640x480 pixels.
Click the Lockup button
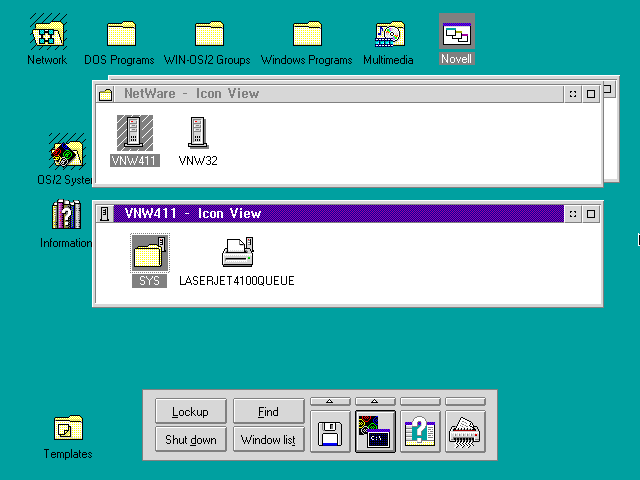[191, 411]
